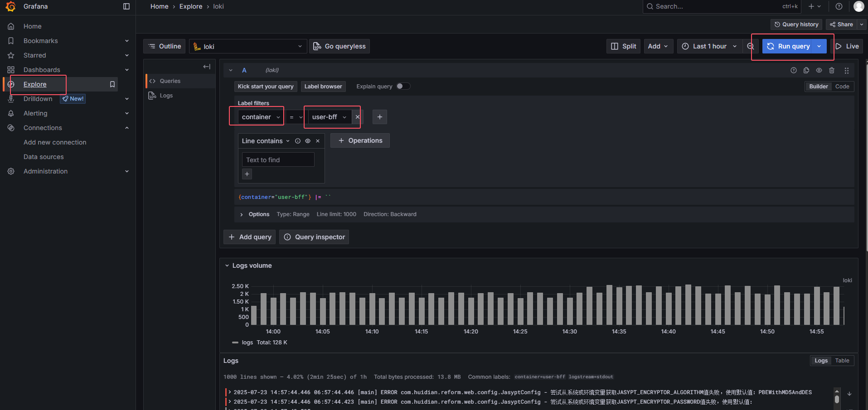868x410 pixels.
Task: Switch to Builder editor mode
Action: click(819, 87)
